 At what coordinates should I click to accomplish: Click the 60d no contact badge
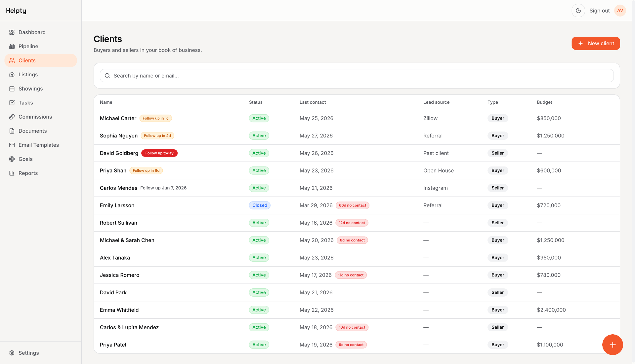(x=353, y=205)
